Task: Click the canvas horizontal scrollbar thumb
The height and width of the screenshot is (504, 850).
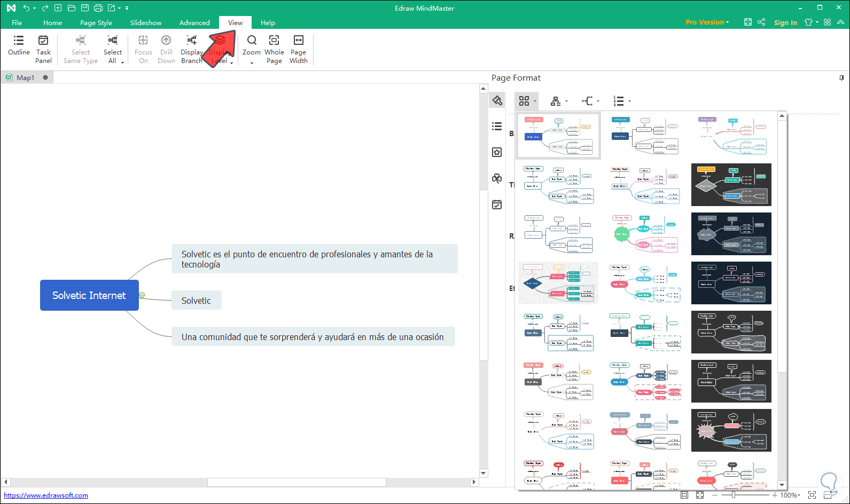Action: pyautogui.click(x=297, y=482)
